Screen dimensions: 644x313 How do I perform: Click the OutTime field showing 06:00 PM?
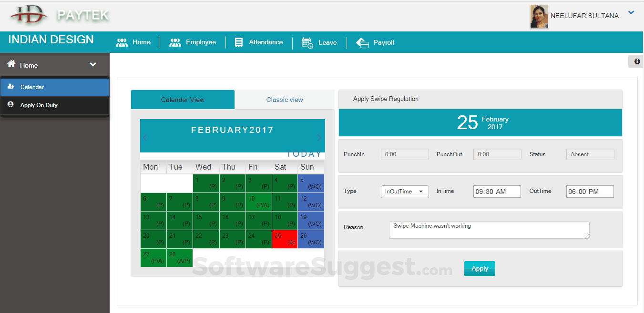coord(590,191)
